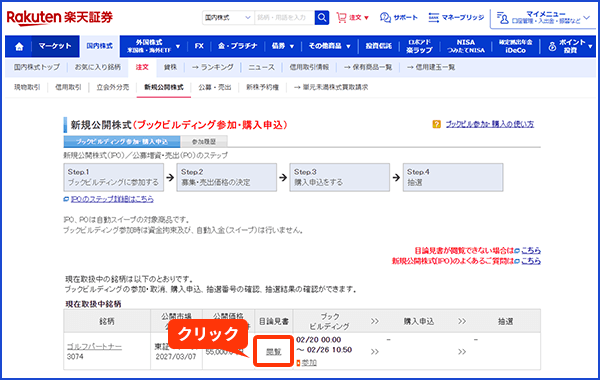The height and width of the screenshot is (380, 600).
Task: Select ブックビルディング参加・購入申込 tab
Action: [122, 142]
